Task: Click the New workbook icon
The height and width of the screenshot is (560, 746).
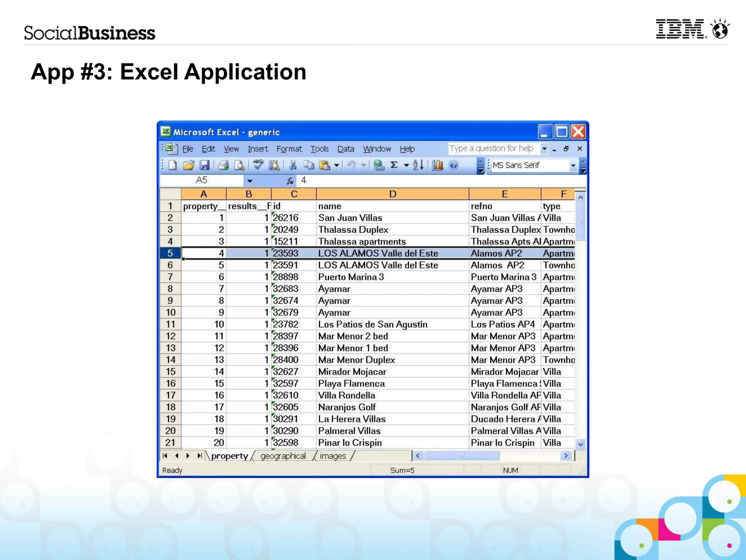Action: tap(173, 165)
